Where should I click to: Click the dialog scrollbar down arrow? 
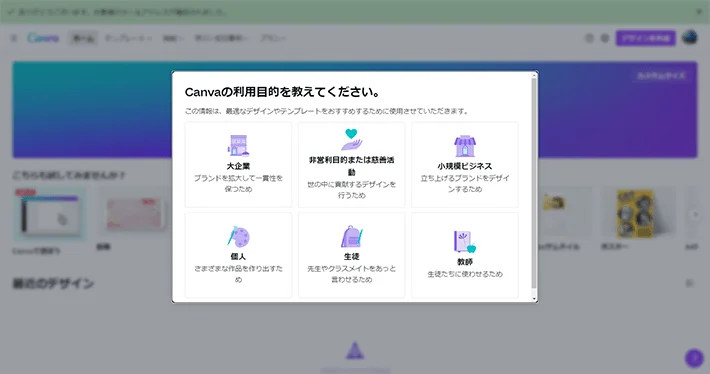click(x=534, y=299)
